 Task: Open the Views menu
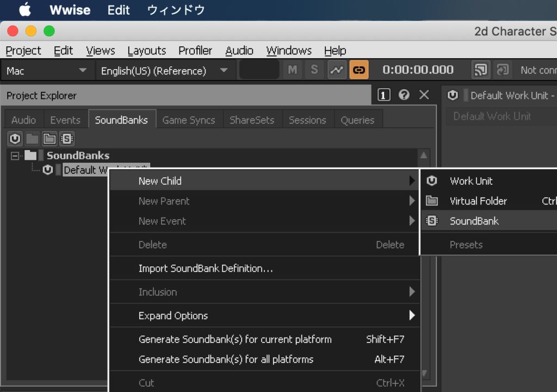tap(101, 51)
